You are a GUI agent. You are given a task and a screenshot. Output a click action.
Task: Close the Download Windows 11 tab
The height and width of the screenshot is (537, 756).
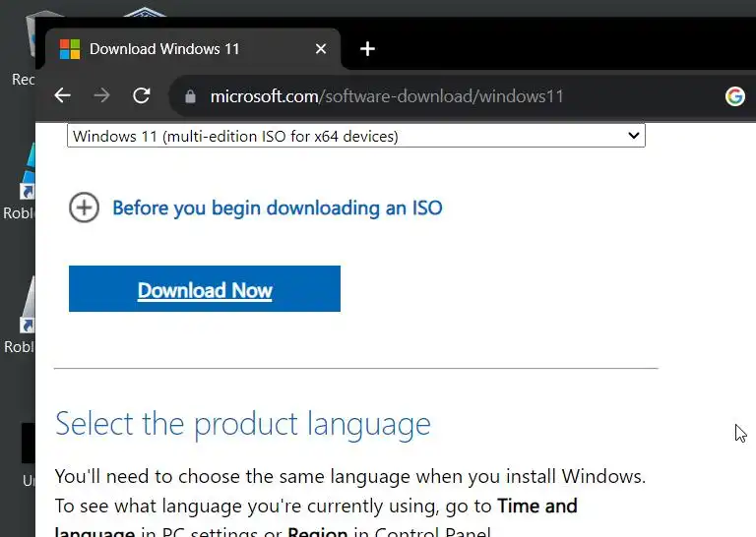[321, 48]
